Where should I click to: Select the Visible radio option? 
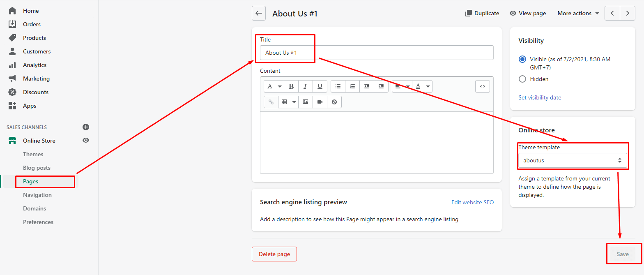[x=522, y=59]
